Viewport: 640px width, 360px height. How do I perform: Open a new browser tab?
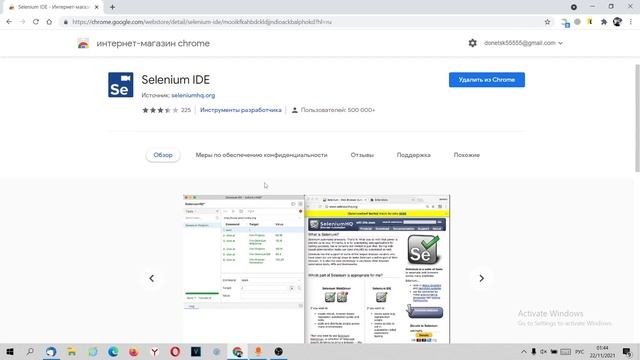(112, 7)
